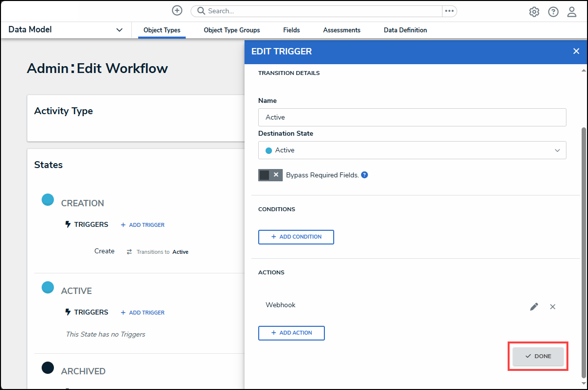Click the lightning icon in Active Triggers

68,312
